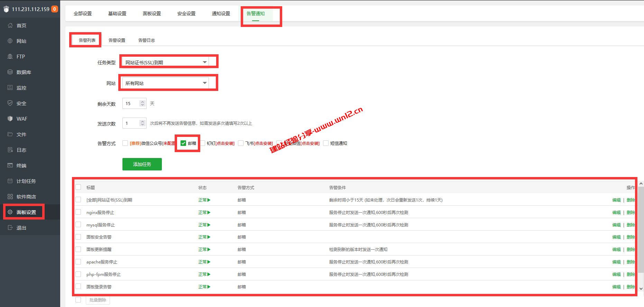Screen dimensions: 644x307
Task: Click the table scrollbar down arrow
Action: (x=641, y=288)
